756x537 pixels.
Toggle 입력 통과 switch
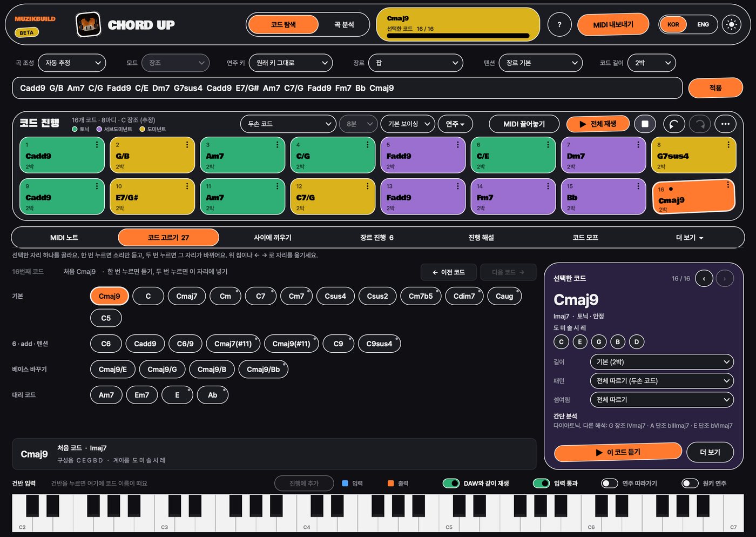[541, 483]
